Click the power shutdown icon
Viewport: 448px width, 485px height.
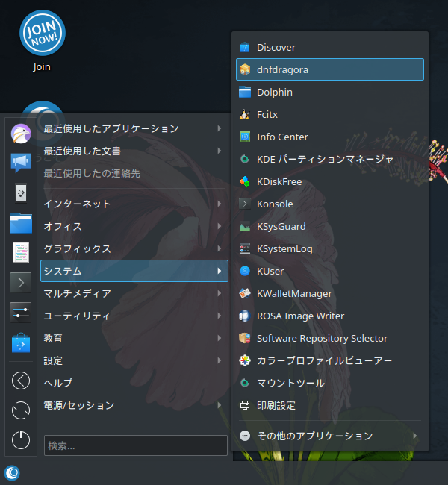(x=21, y=439)
